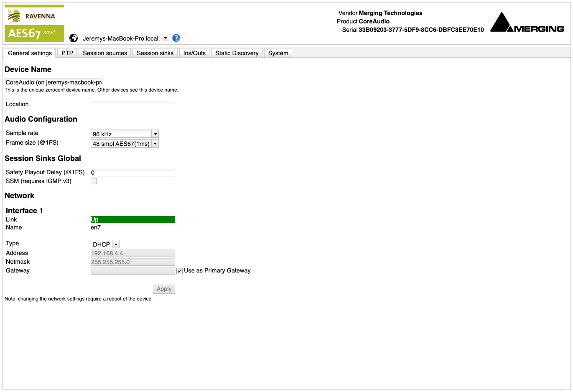The width and height of the screenshot is (573, 392).
Task: Click the Location text field
Action: click(132, 104)
